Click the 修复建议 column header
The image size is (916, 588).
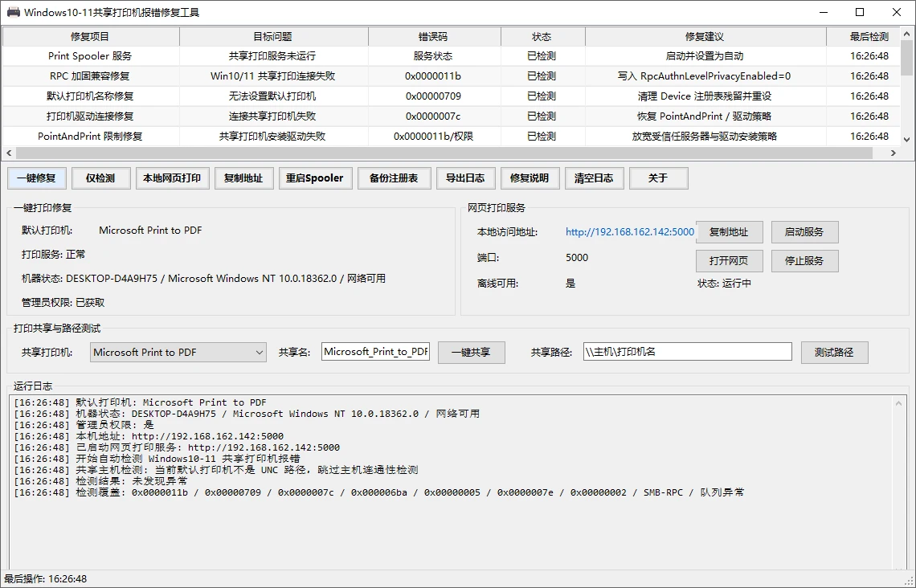[x=705, y=36]
